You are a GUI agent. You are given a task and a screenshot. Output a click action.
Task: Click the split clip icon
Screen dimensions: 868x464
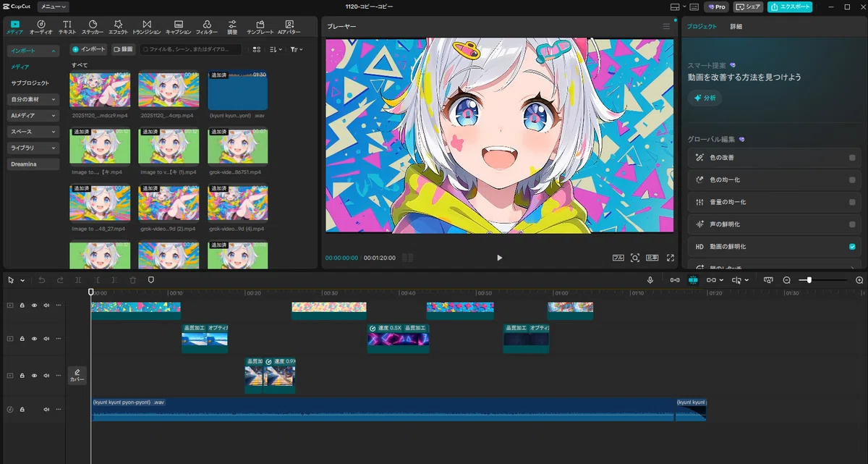pyautogui.click(x=78, y=280)
